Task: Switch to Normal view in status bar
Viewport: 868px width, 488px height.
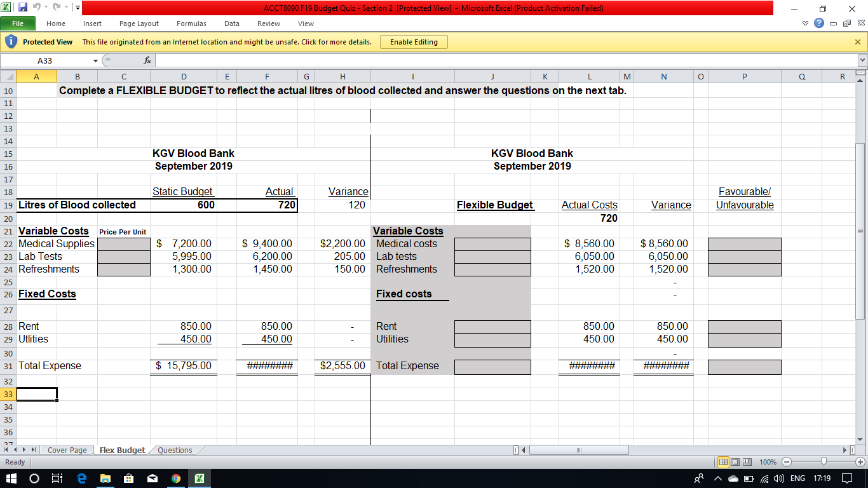Action: pyautogui.click(x=723, y=462)
